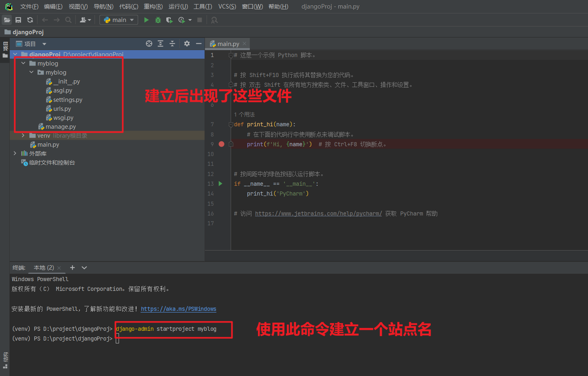This screenshot has height=376, width=588.
Task: Open the user account icon menu
Action: tap(85, 20)
